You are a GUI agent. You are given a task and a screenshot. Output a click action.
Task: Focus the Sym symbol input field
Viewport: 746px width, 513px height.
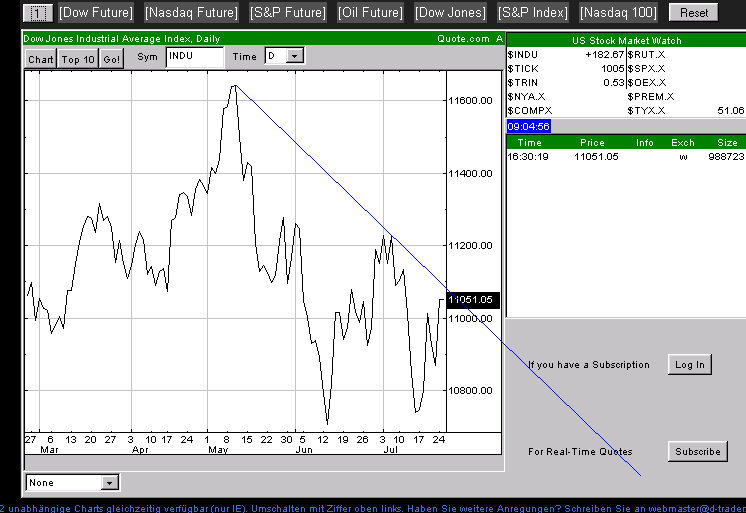click(194, 57)
